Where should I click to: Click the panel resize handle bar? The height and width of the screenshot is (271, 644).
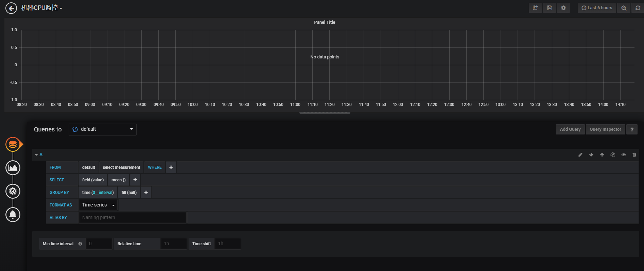tap(325, 113)
